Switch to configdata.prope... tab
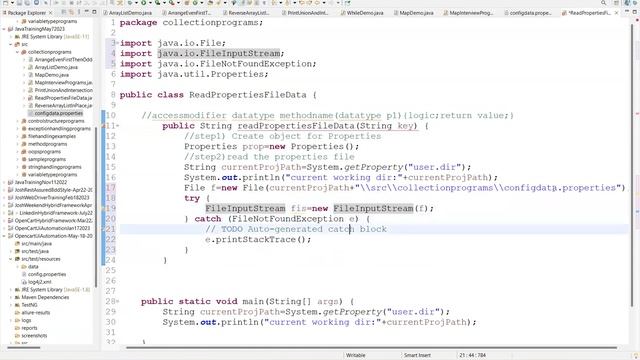Viewport: 640px width, 360px height. coord(527,13)
